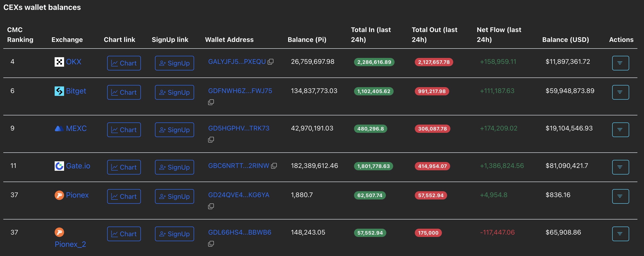Click the $81,090,421.7 USD balance
Viewport: 644px width, 256px height.
(567, 166)
